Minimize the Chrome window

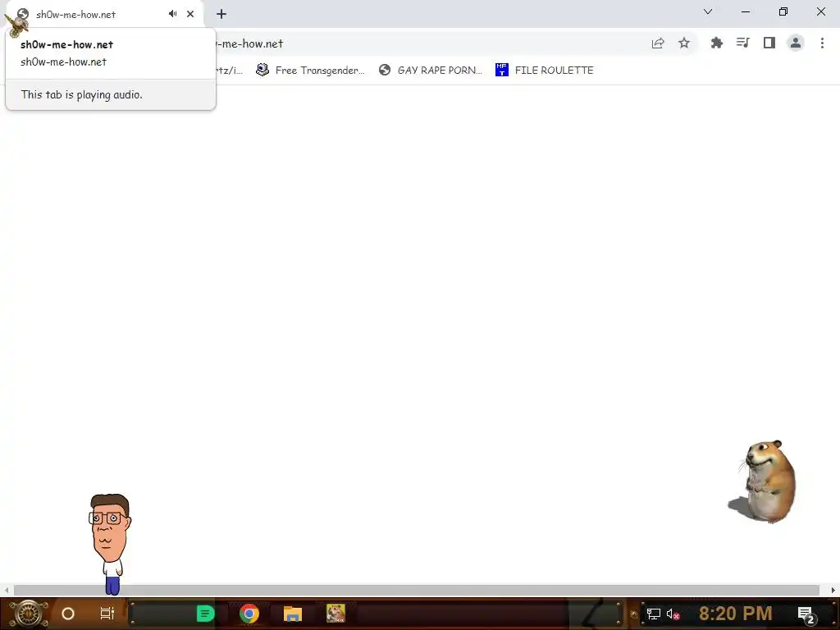pos(746,11)
